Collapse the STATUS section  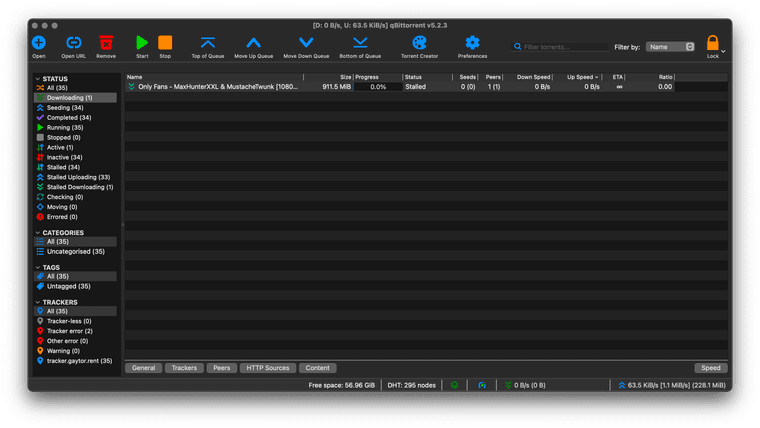tap(38, 79)
